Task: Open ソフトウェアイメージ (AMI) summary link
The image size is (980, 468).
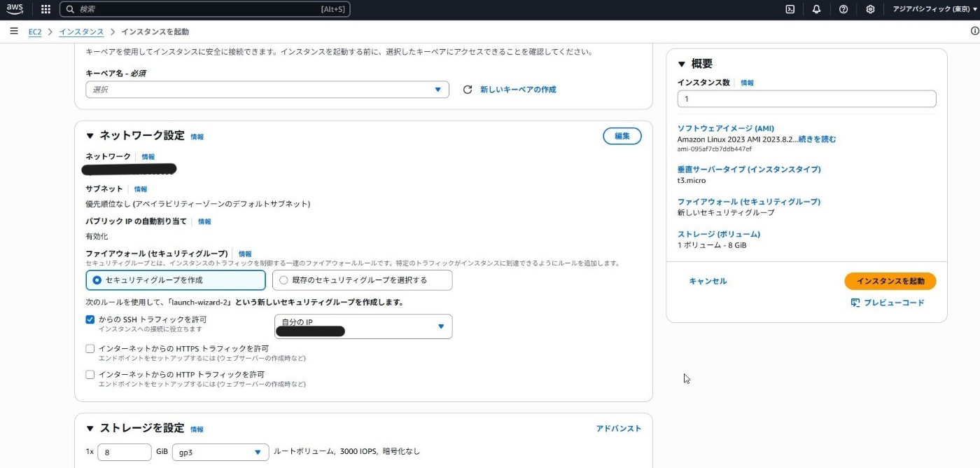Action: click(725, 129)
